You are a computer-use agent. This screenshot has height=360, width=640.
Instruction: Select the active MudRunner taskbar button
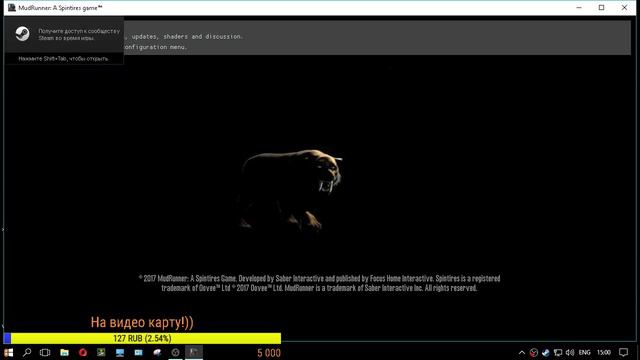194,352
